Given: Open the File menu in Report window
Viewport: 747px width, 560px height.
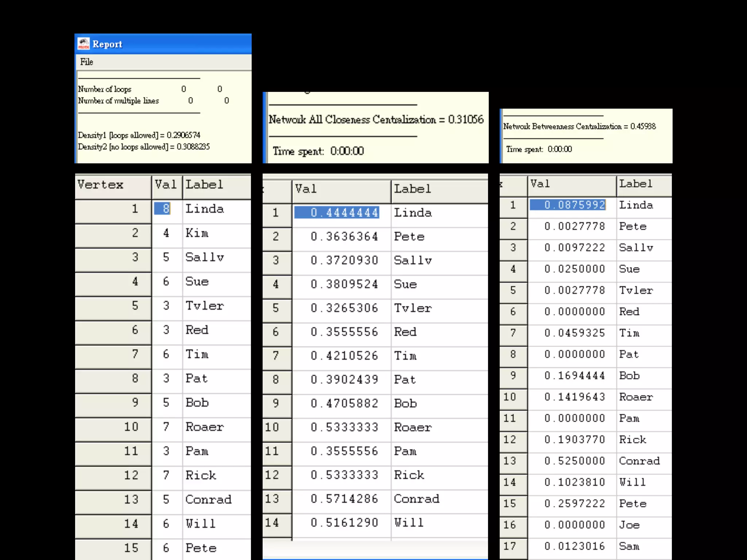Looking at the screenshot, I should click(x=86, y=62).
